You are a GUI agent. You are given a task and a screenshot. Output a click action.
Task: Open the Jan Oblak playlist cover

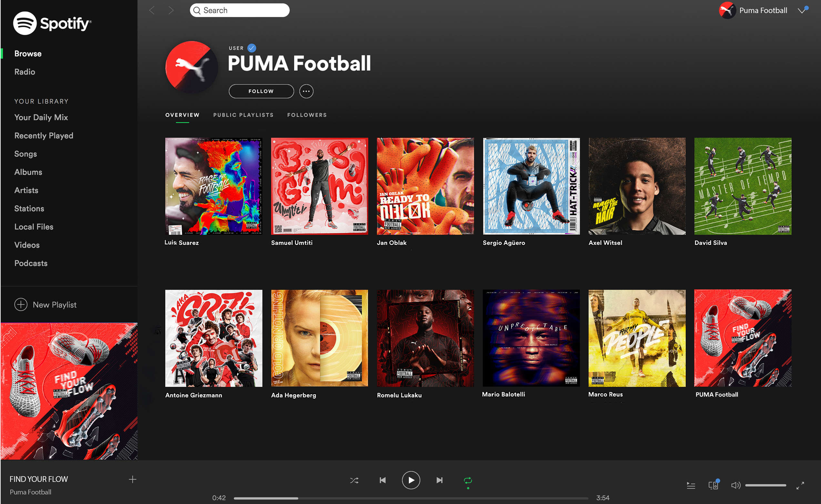pos(425,186)
